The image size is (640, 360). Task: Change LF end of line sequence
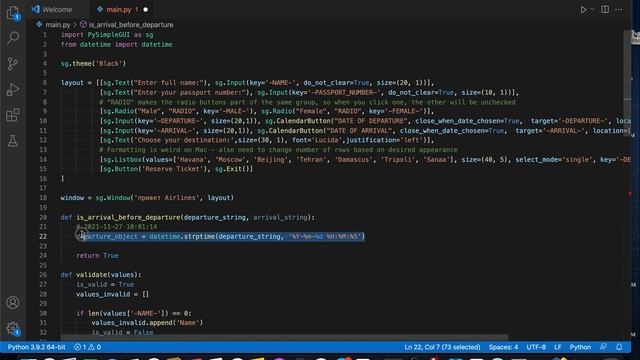point(558,347)
